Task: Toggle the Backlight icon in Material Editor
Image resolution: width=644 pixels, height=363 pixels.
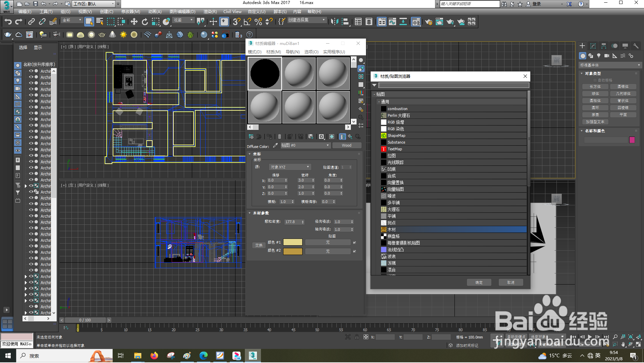Action: tap(361, 68)
